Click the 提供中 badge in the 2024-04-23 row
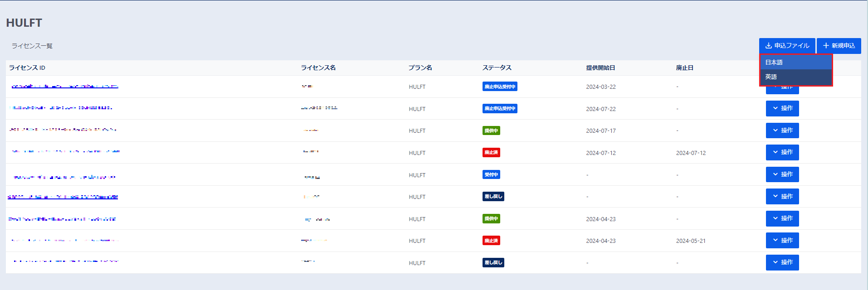Screen dimensions: 868x290 coord(491,218)
